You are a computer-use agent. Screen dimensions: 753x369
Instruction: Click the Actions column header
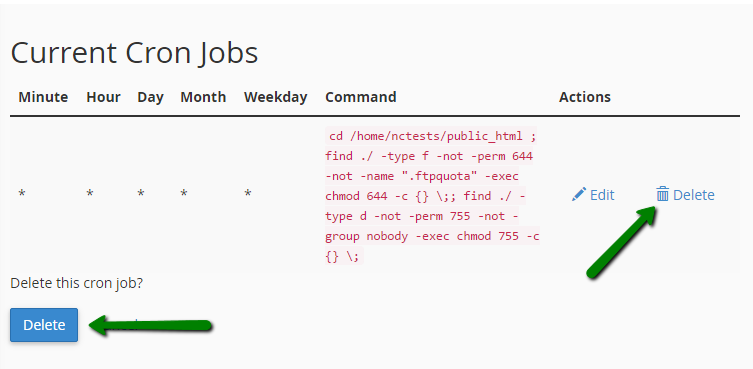coord(585,97)
